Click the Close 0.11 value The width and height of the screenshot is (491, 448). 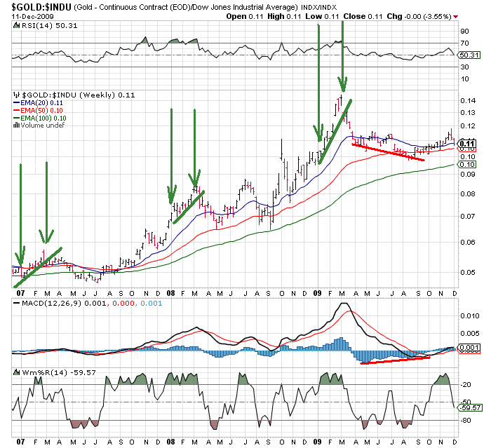coord(363,16)
